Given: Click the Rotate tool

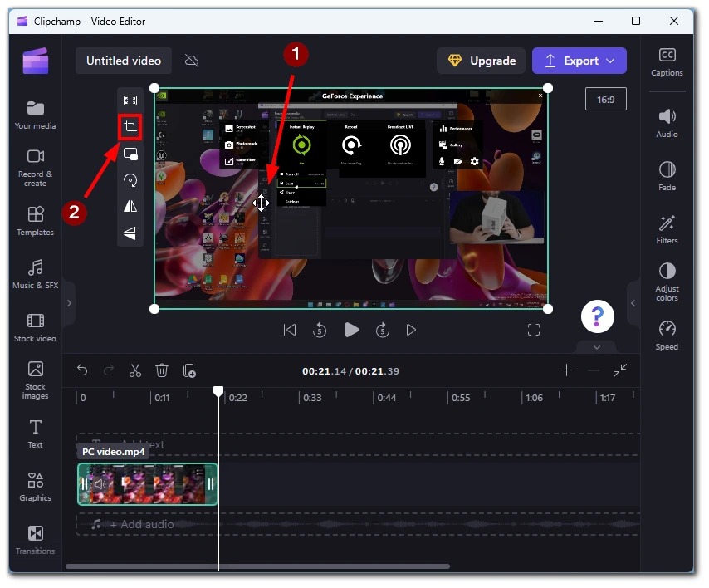Looking at the screenshot, I should 130,180.
